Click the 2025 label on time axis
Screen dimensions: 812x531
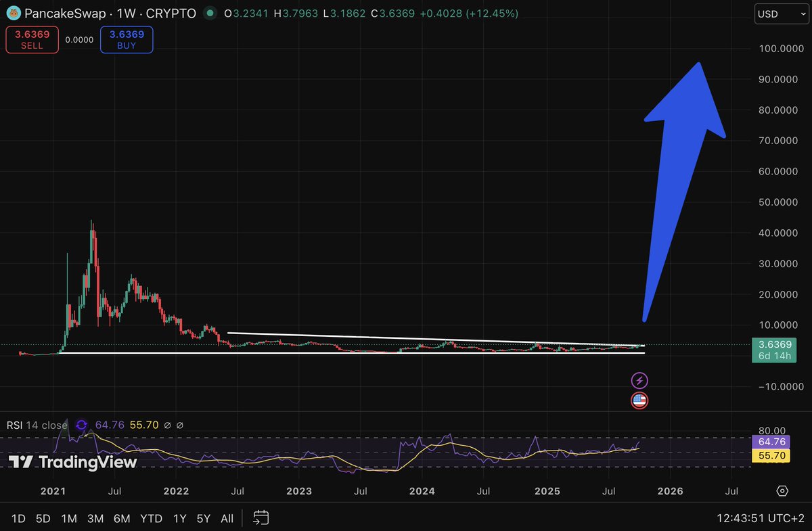(547, 490)
